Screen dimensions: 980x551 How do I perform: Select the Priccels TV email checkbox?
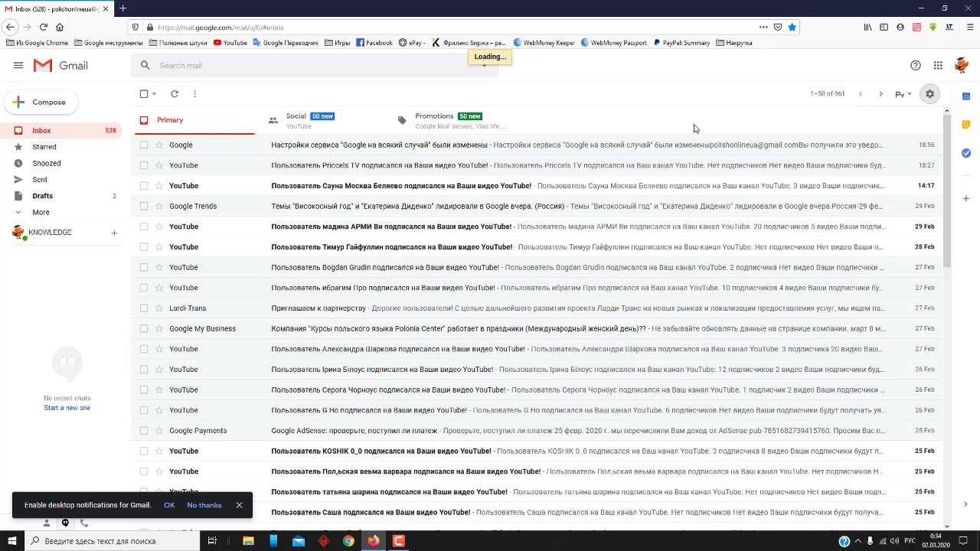144,165
